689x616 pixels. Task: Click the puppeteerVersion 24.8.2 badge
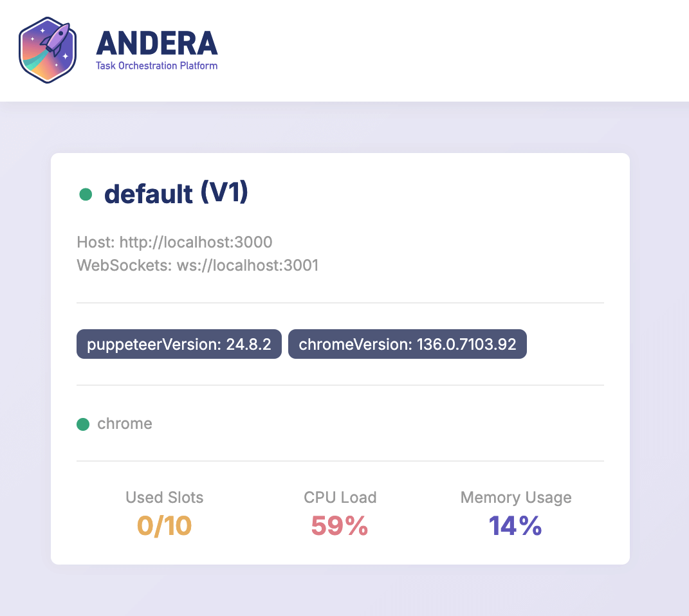179,344
